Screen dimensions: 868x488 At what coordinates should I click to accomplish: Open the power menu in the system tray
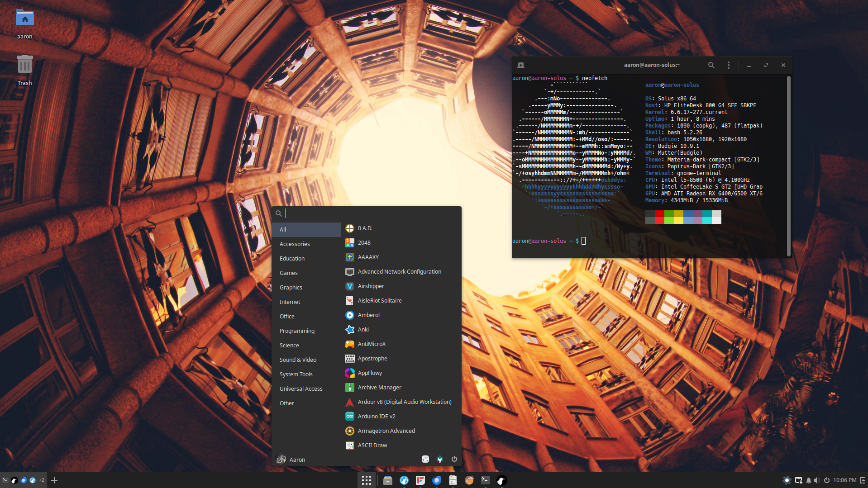point(827,480)
